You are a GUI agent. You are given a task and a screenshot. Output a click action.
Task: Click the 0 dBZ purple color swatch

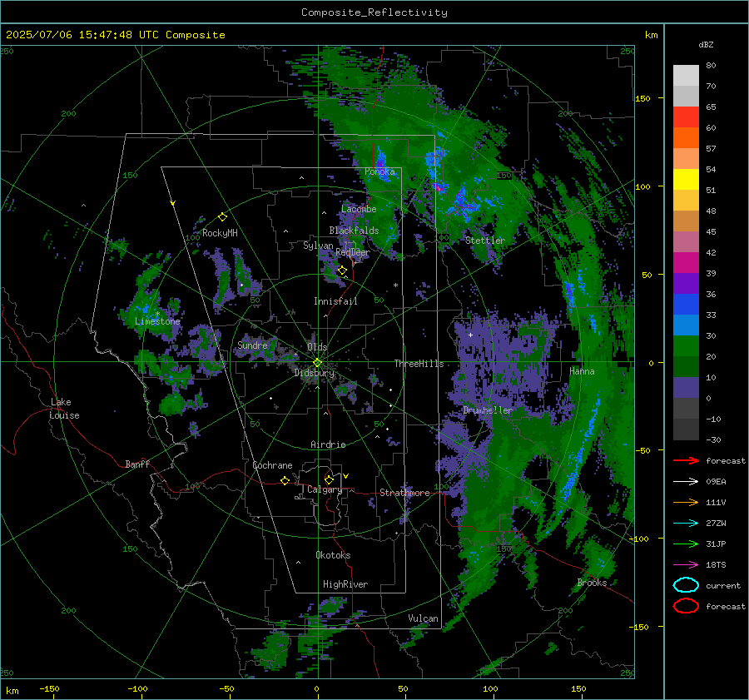click(686, 388)
